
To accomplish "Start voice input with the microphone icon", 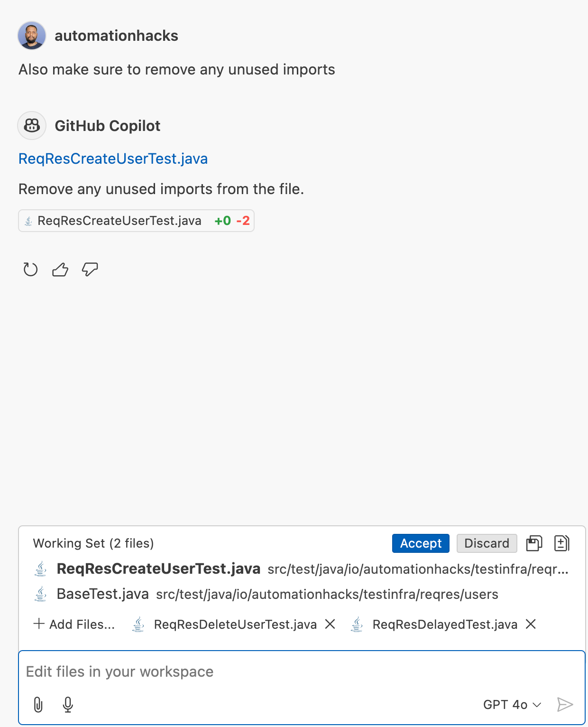I will coord(67,705).
